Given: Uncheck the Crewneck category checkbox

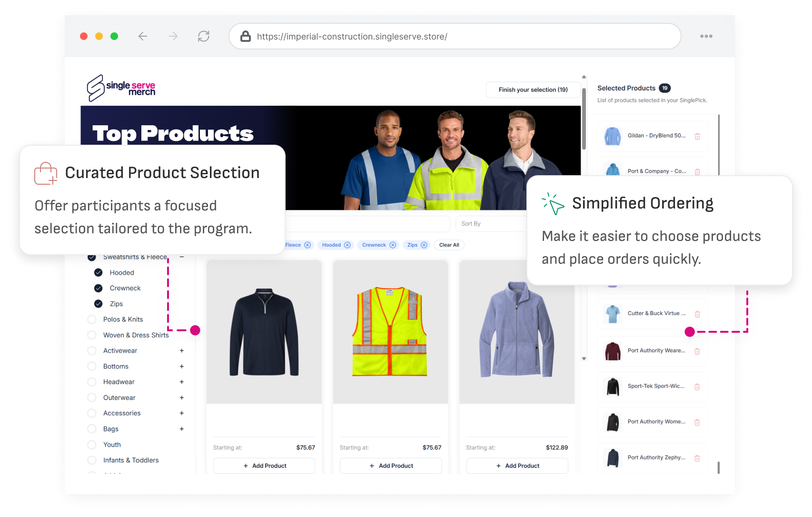Looking at the screenshot, I should point(99,288).
